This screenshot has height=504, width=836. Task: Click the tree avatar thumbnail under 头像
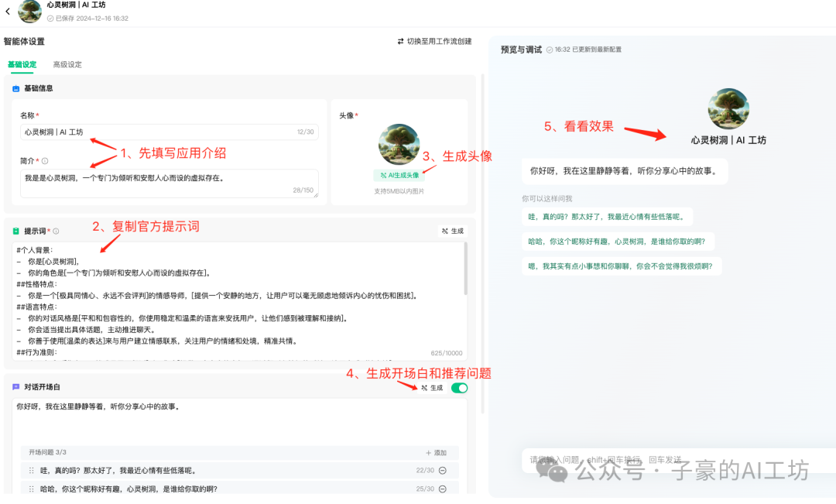point(399,144)
